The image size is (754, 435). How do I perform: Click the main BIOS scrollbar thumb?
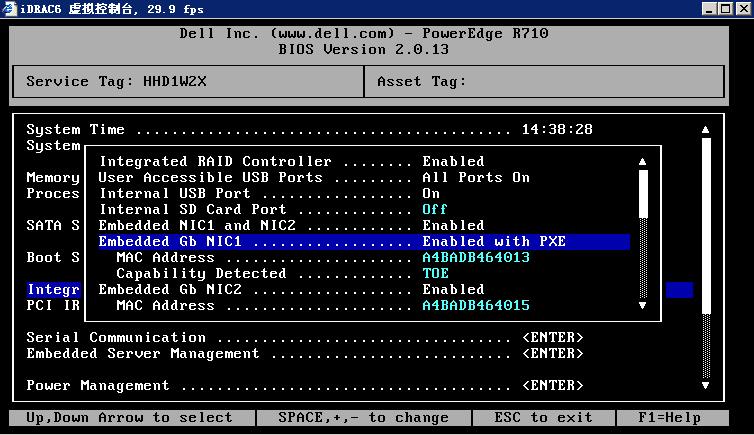pos(706,225)
